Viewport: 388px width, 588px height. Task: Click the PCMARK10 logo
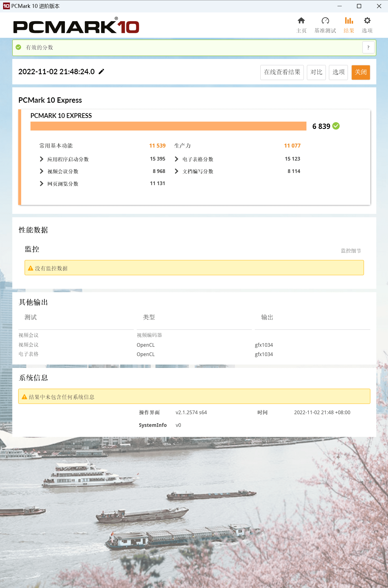tap(76, 26)
